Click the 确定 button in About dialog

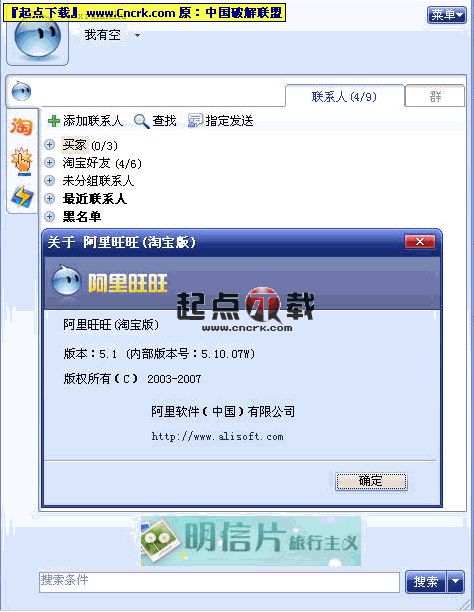[371, 481]
